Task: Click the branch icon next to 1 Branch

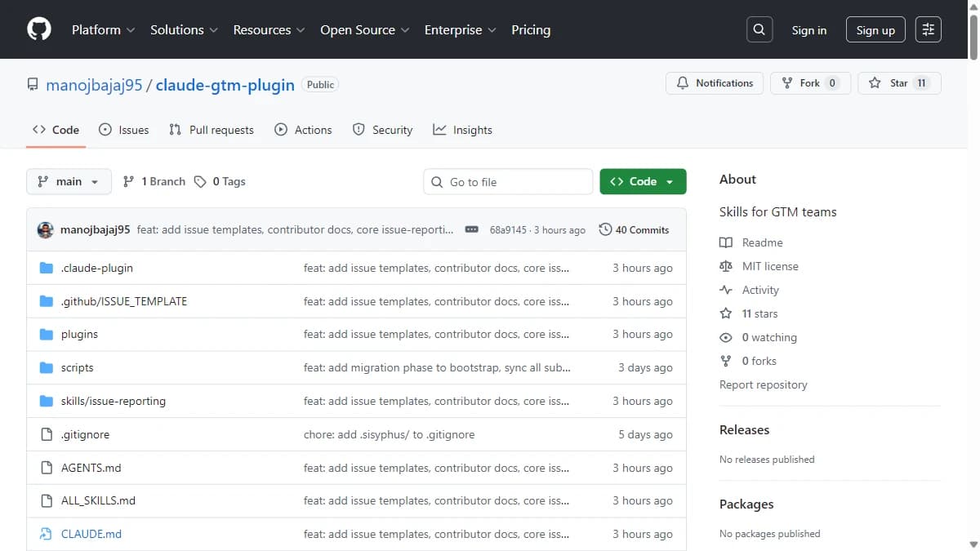Action: tap(128, 182)
